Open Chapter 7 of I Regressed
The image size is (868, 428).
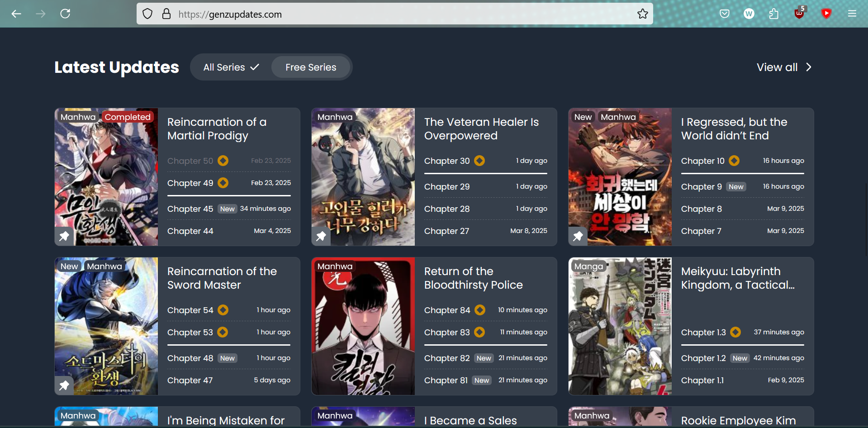click(701, 231)
